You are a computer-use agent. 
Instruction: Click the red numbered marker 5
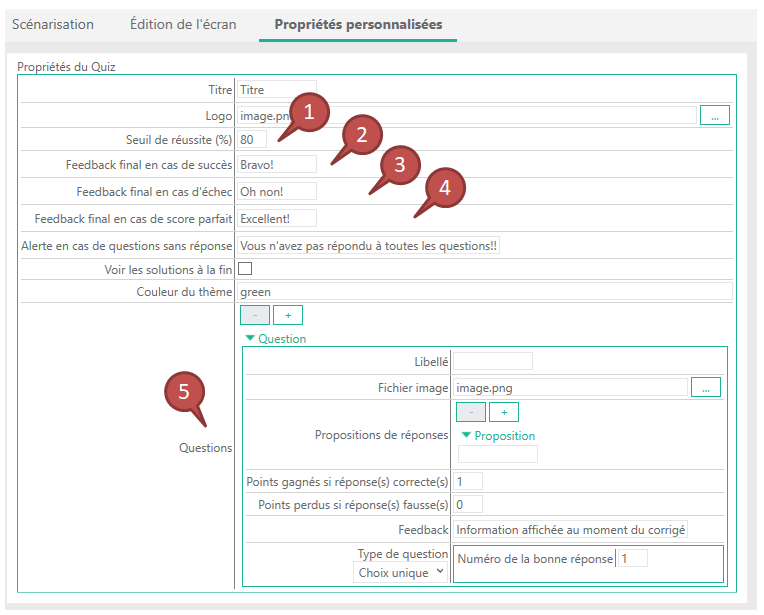point(185,393)
